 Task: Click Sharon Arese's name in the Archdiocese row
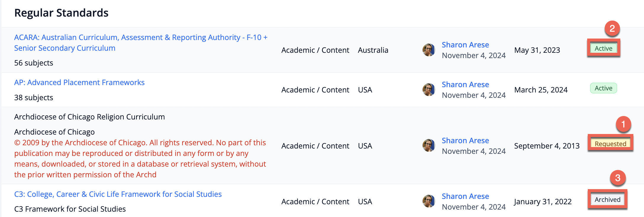[465, 141]
